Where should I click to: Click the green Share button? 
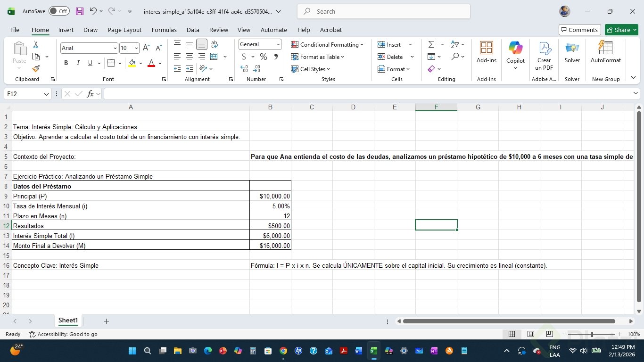[621, 30]
